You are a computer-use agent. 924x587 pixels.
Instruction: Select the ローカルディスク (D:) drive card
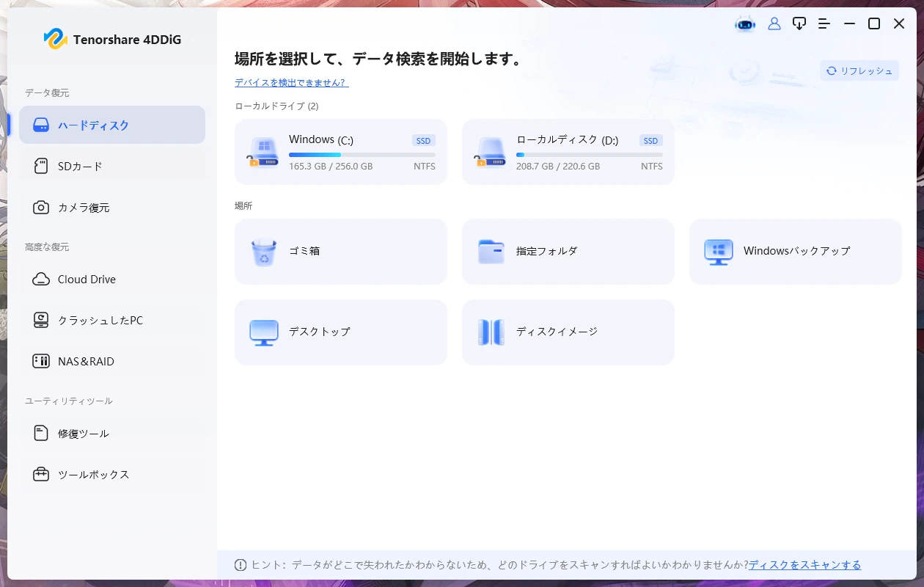pyautogui.click(x=568, y=152)
